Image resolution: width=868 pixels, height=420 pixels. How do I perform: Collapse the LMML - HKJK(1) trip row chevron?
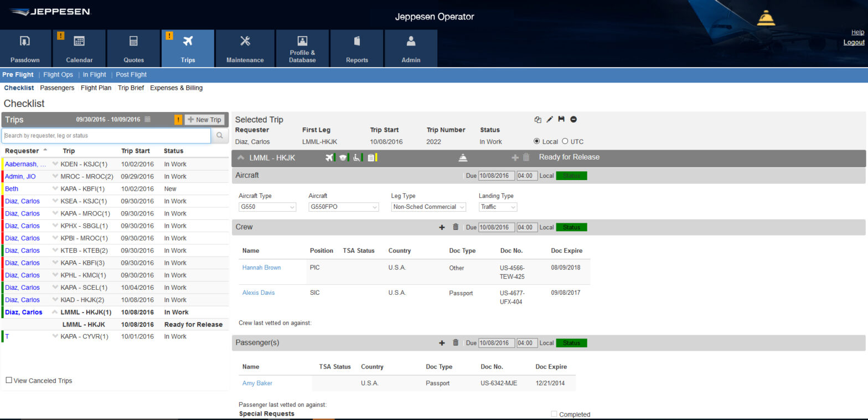[55, 312]
